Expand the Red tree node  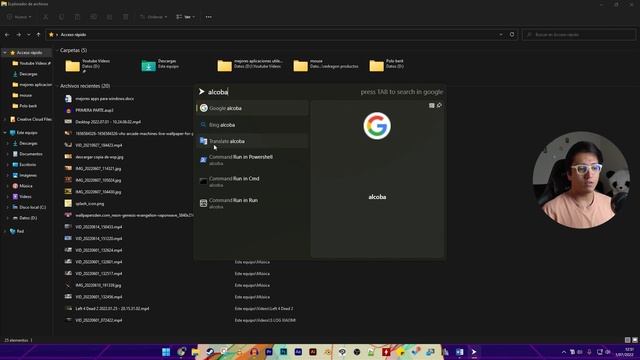pos(4,231)
